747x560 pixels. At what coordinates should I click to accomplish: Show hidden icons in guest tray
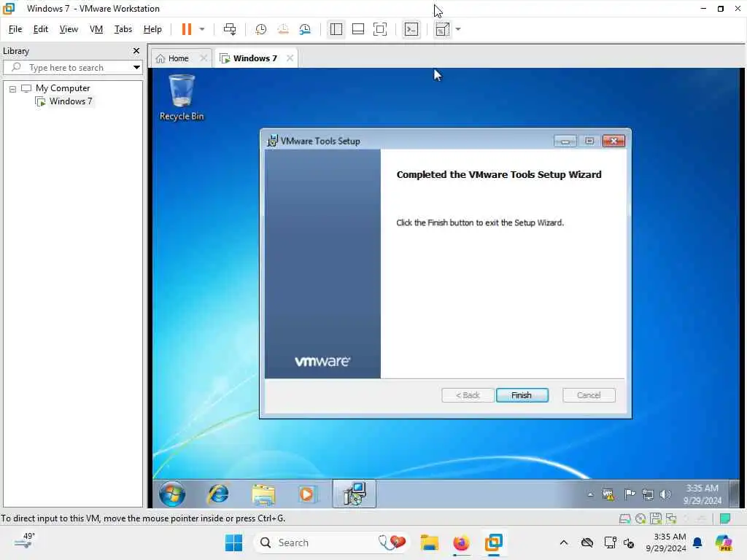tap(590, 494)
